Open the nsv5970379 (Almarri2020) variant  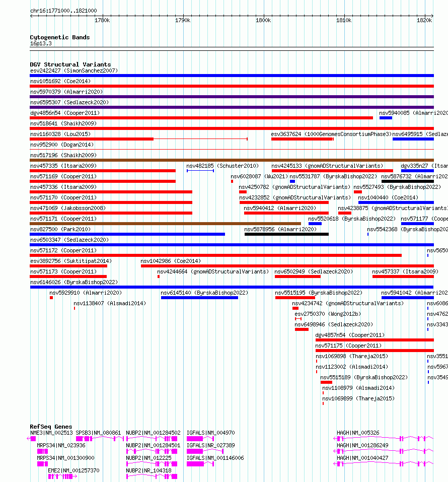point(66,92)
